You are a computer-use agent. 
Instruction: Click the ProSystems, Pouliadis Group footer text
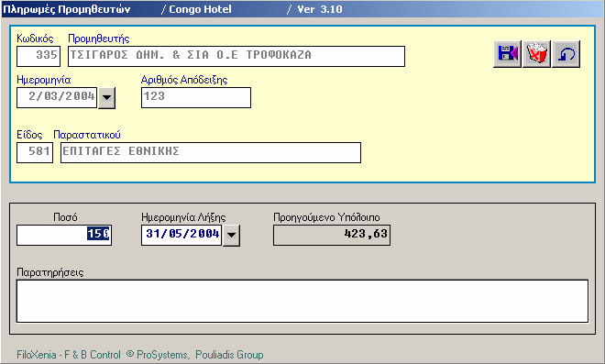(200, 355)
